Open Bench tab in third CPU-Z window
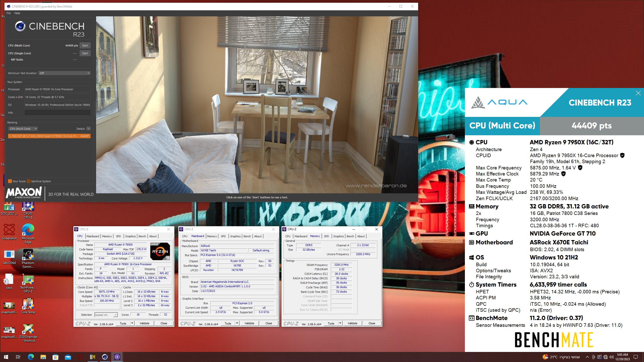The height and width of the screenshot is (362, 644). (350, 236)
